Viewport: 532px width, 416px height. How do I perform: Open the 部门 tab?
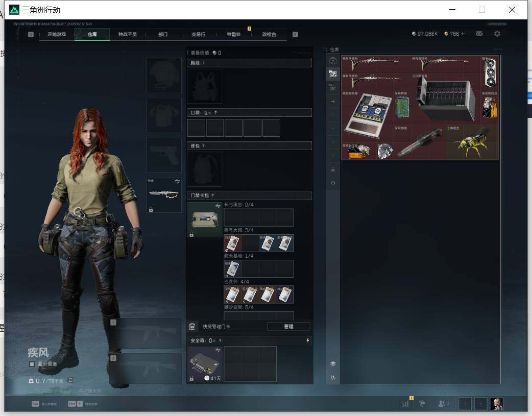pos(163,34)
